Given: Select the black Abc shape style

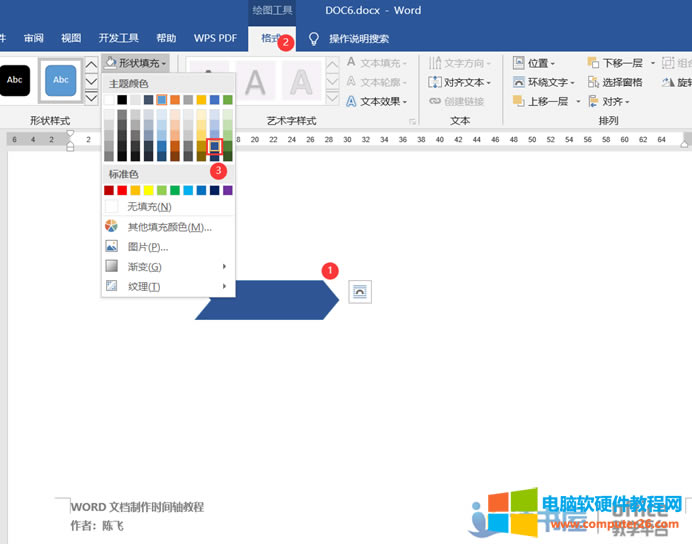Looking at the screenshot, I should (x=17, y=80).
